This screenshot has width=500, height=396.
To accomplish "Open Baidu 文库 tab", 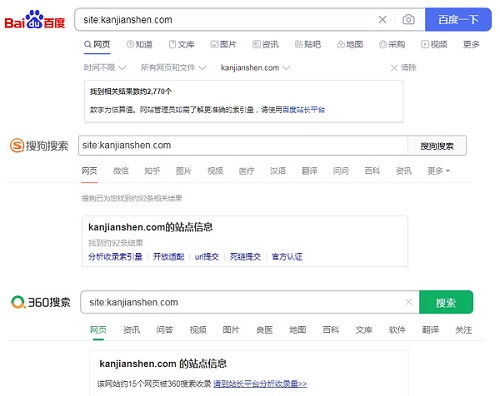I will coord(181,44).
